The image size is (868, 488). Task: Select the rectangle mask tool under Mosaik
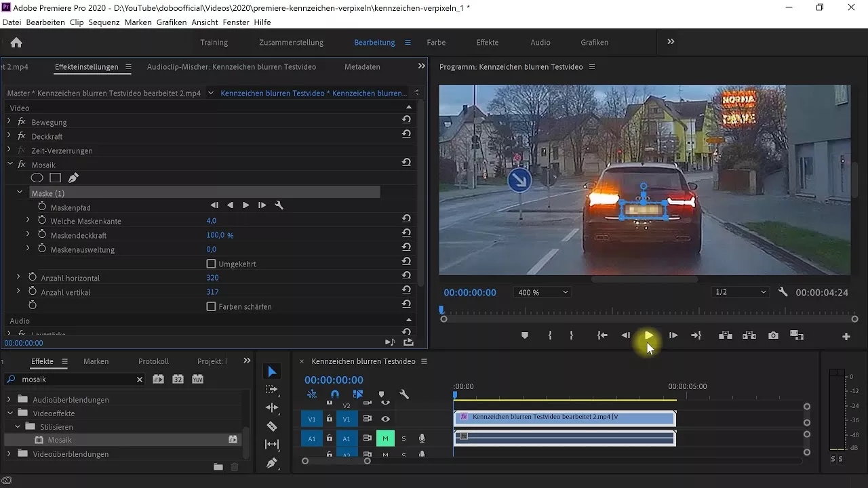tap(54, 178)
